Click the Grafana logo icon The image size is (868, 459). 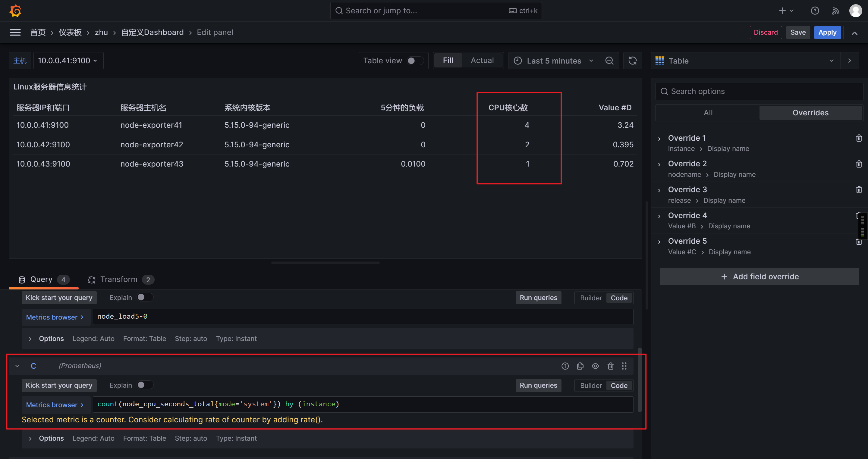click(15, 11)
